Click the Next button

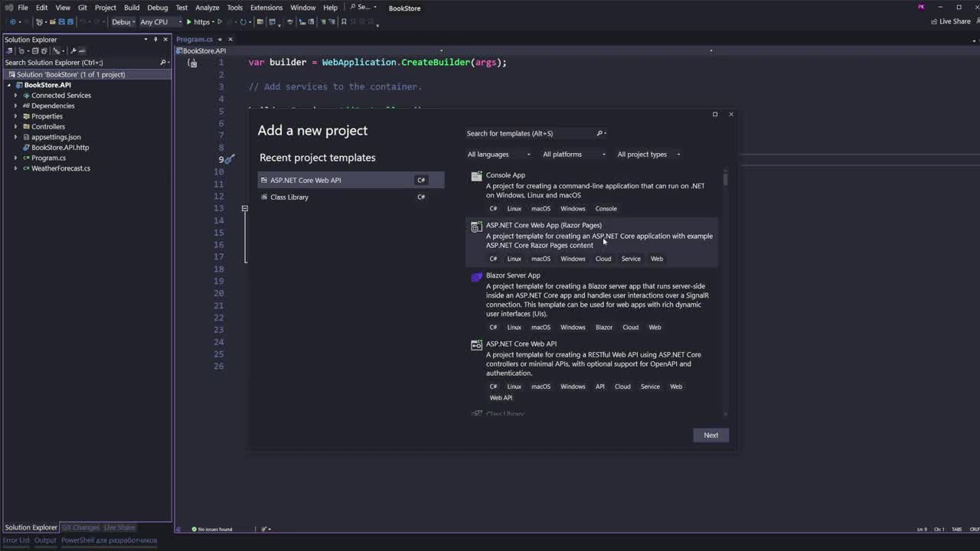tap(711, 435)
